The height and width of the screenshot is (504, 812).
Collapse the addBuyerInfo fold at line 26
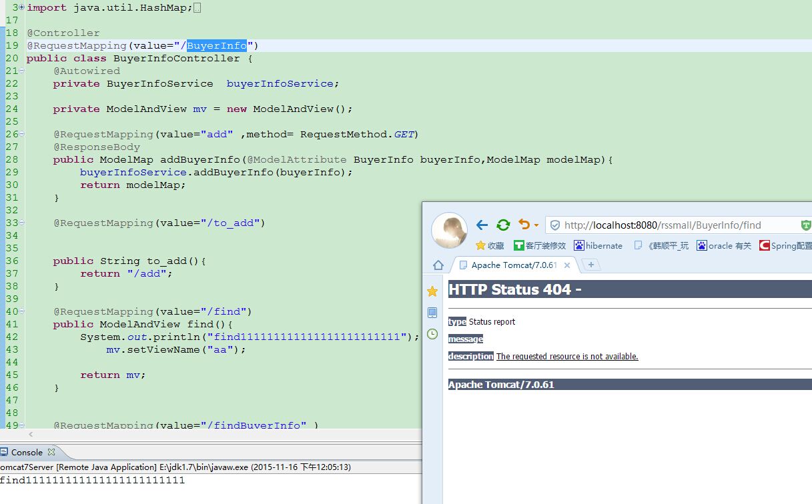click(22, 134)
